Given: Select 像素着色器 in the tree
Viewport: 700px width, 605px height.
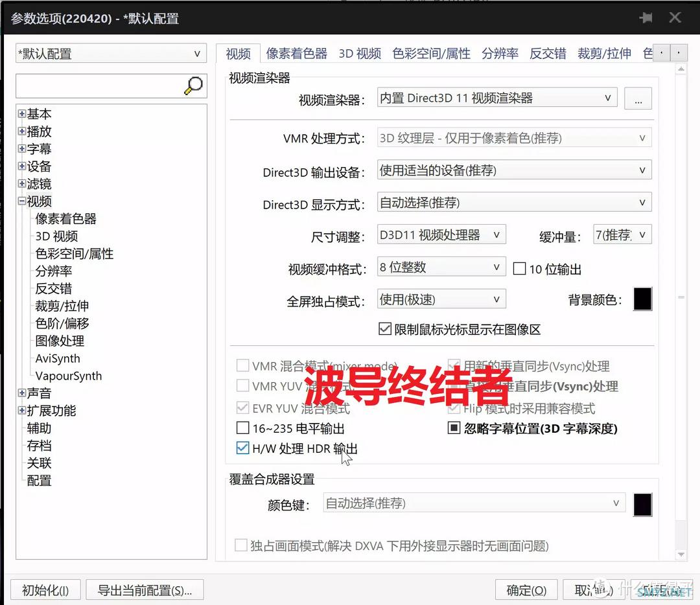Looking at the screenshot, I should tap(66, 219).
